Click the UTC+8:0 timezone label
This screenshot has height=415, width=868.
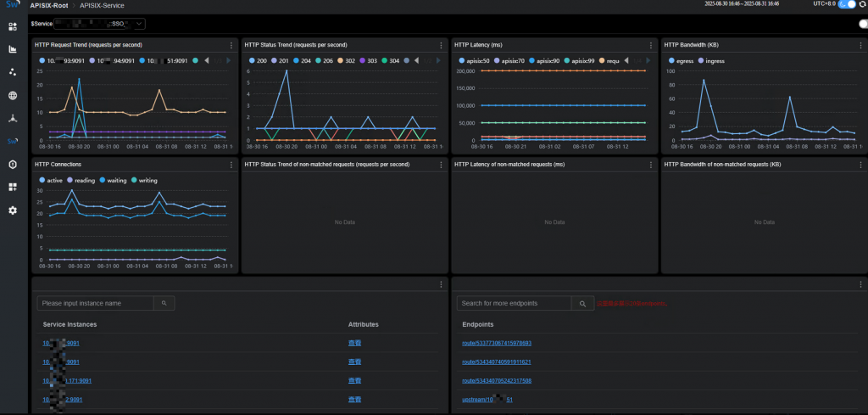coord(824,4)
